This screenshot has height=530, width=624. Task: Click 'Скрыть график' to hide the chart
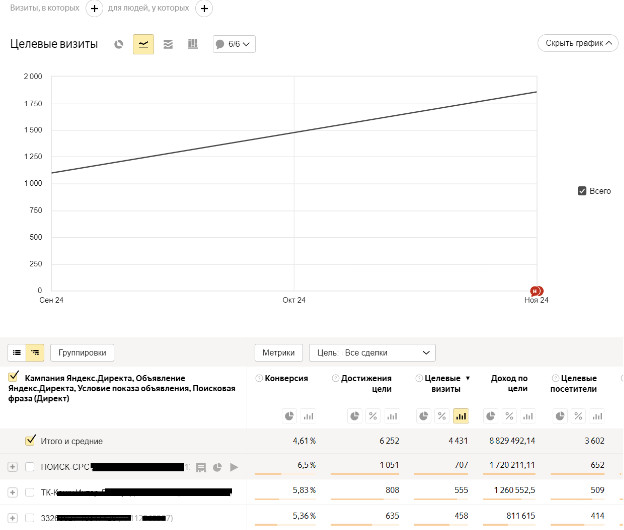pyautogui.click(x=578, y=43)
